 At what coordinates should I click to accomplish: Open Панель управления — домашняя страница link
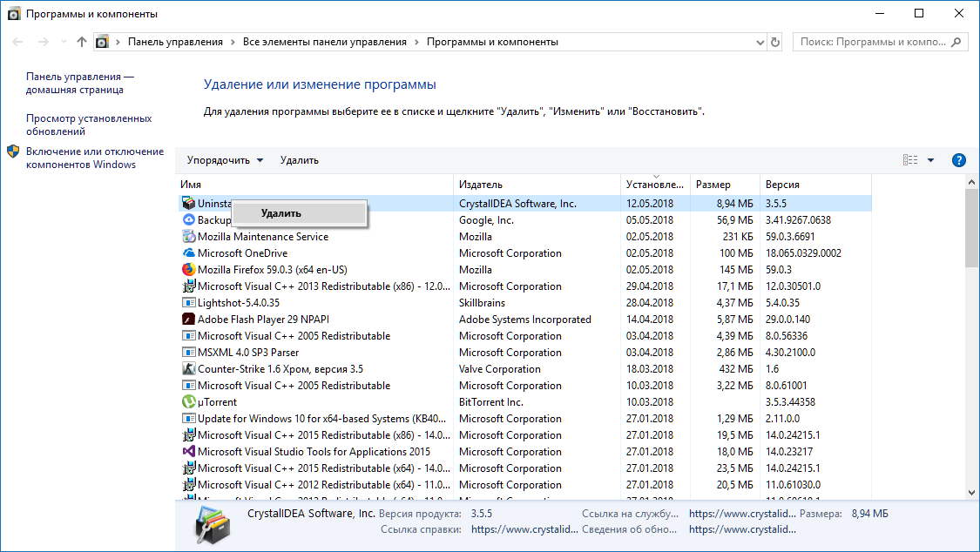click(80, 83)
